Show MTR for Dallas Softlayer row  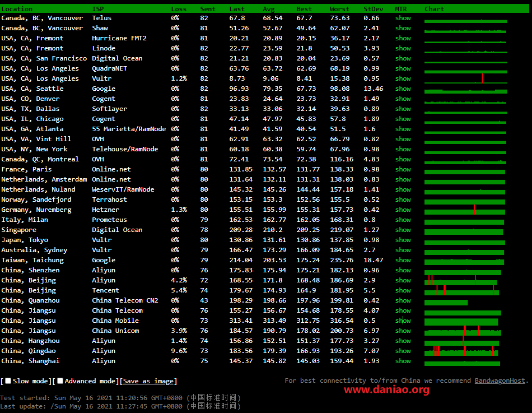(403, 109)
